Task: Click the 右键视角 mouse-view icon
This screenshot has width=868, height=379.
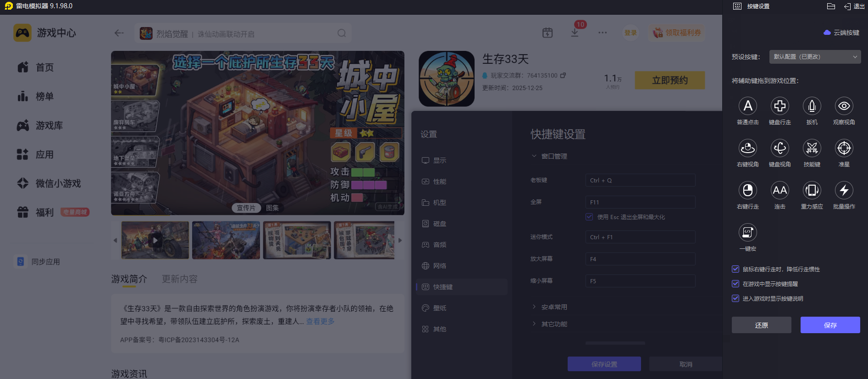Action: click(747, 148)
